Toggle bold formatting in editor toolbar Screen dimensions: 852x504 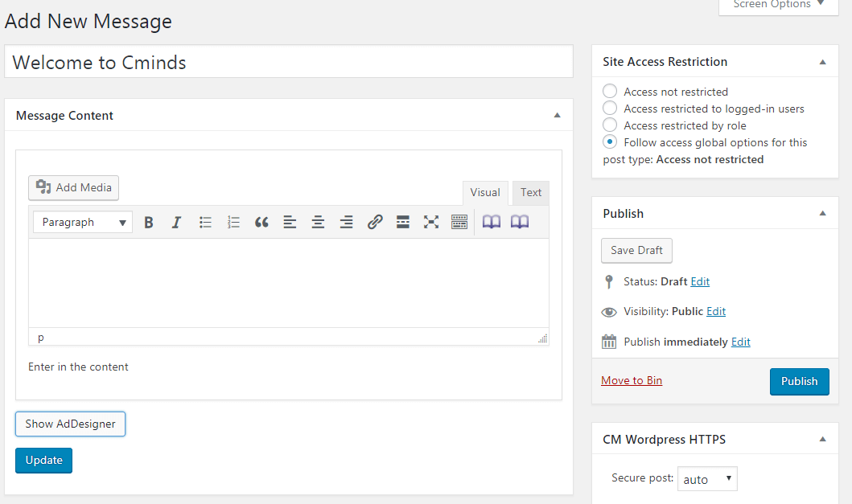click(149, 223)
